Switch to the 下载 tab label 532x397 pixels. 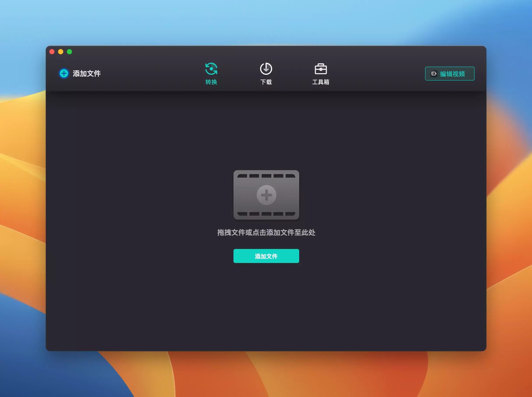[x=266, y=82]
